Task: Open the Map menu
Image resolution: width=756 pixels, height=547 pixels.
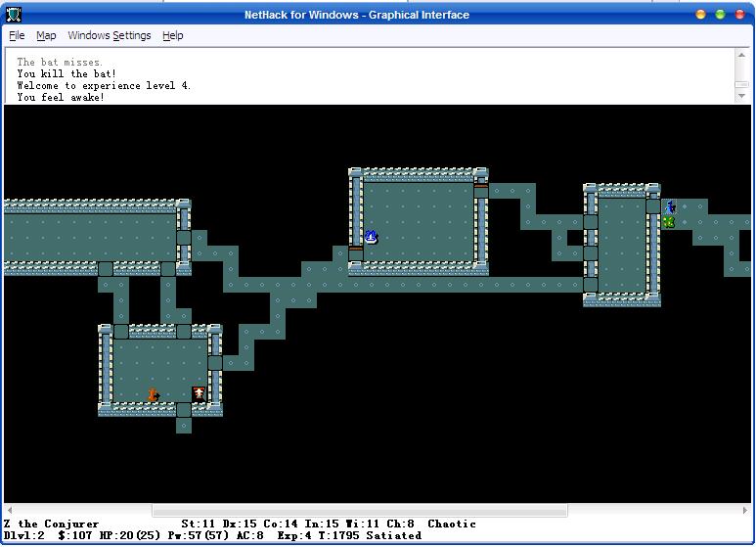Action: pos(46,35)
